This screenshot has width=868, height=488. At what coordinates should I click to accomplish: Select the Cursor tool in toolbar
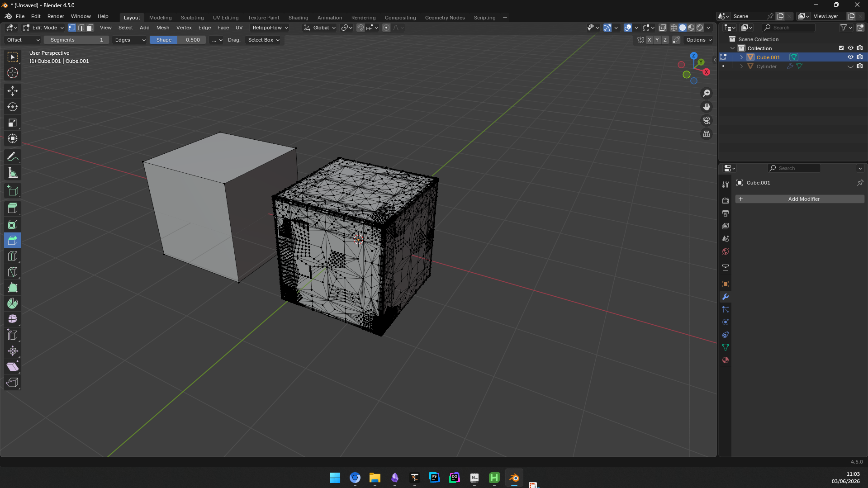tap(13, 73)
